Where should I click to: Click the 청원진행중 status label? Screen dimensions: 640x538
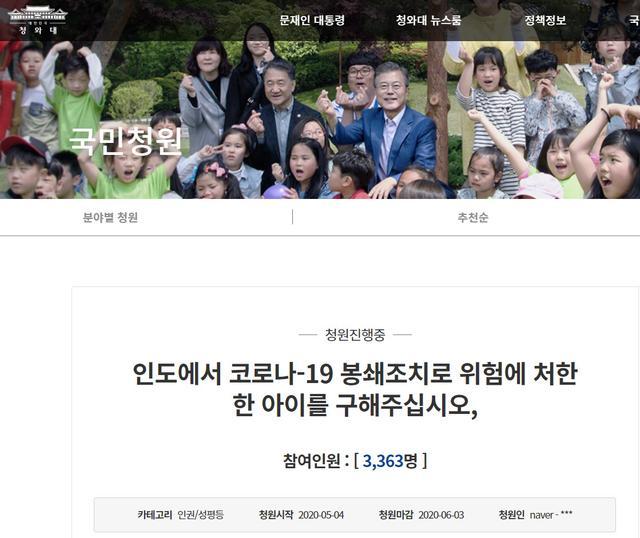355,335
